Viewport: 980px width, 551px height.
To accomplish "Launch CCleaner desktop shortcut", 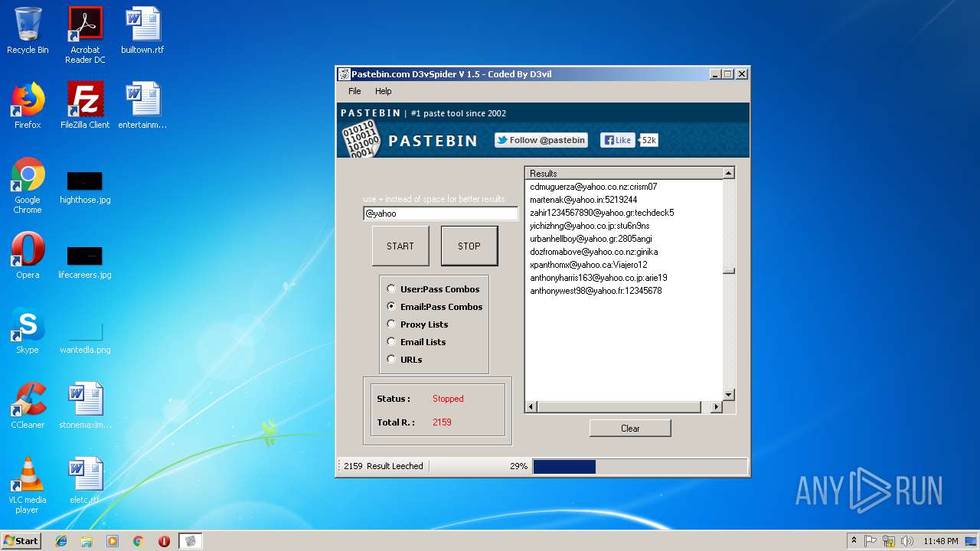I will click(28, 406).
